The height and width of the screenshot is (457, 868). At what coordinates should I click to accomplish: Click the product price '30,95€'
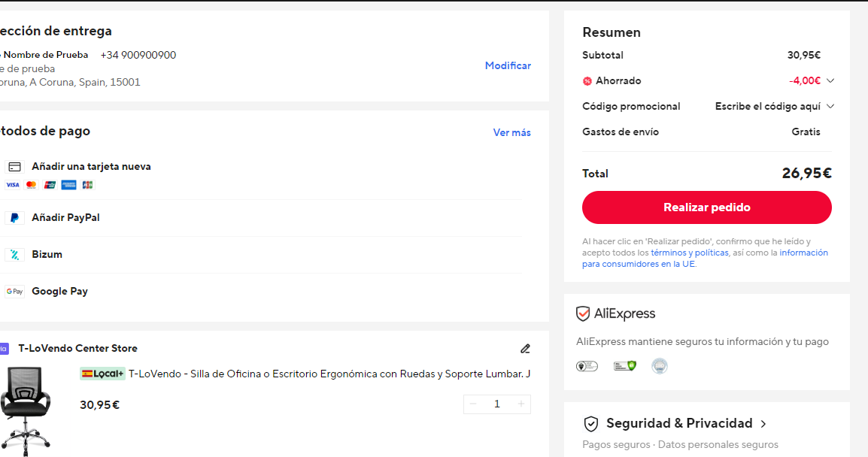[x=99, y=405]
